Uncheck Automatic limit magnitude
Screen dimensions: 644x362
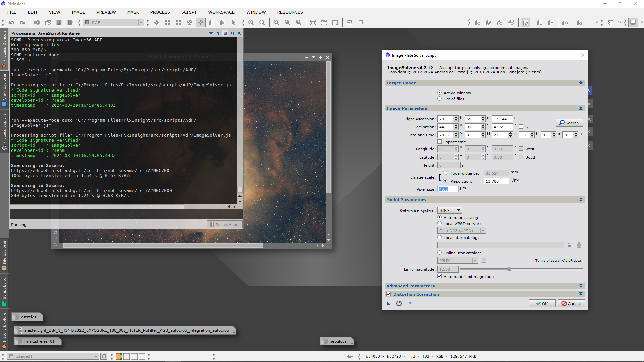coord(440,277)
